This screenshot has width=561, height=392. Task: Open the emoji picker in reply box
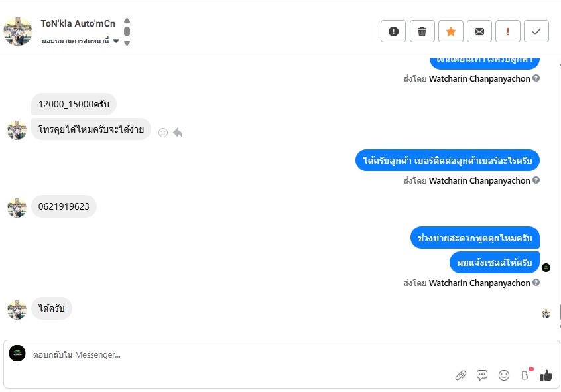click(504, 375)
